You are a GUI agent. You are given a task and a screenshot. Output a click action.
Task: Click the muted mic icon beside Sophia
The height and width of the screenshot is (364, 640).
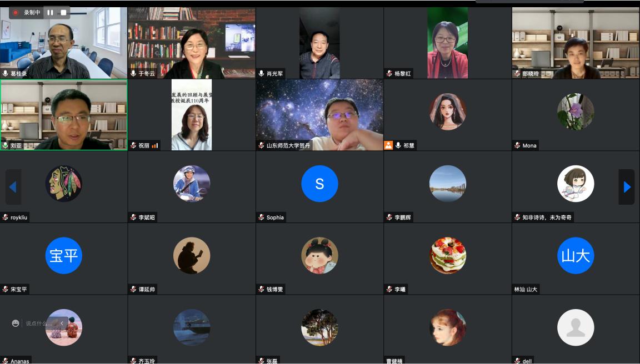click(x=262, y=218)
